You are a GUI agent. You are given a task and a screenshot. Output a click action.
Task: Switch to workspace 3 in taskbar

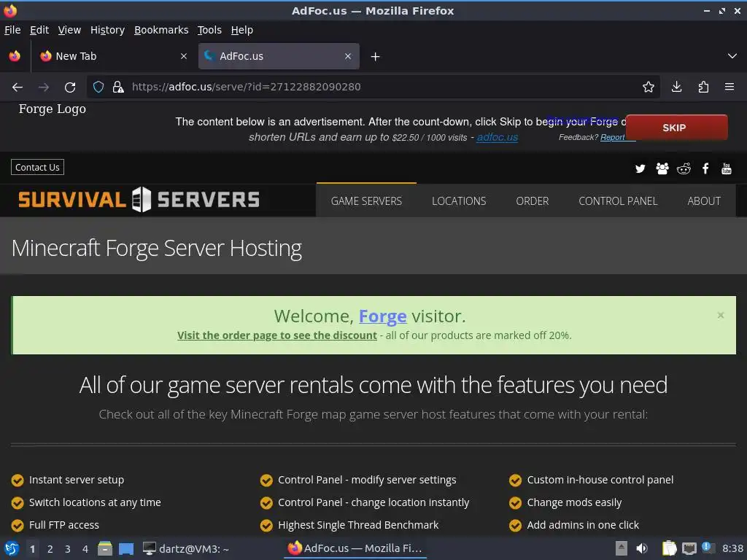pos(68,549)
